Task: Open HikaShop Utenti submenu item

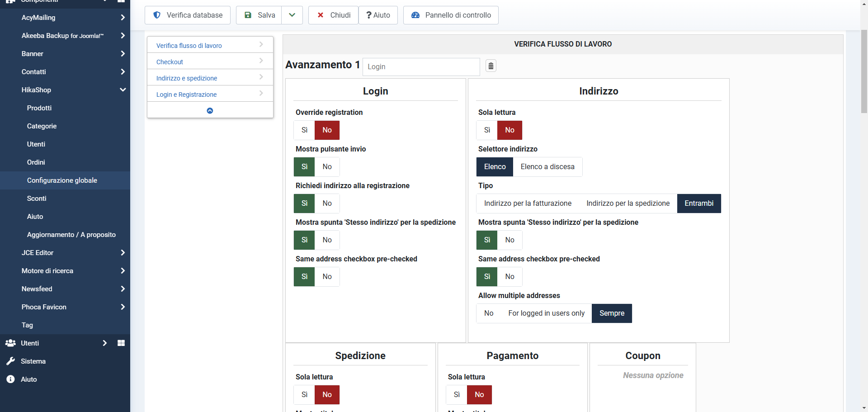Action: [65, 144]
